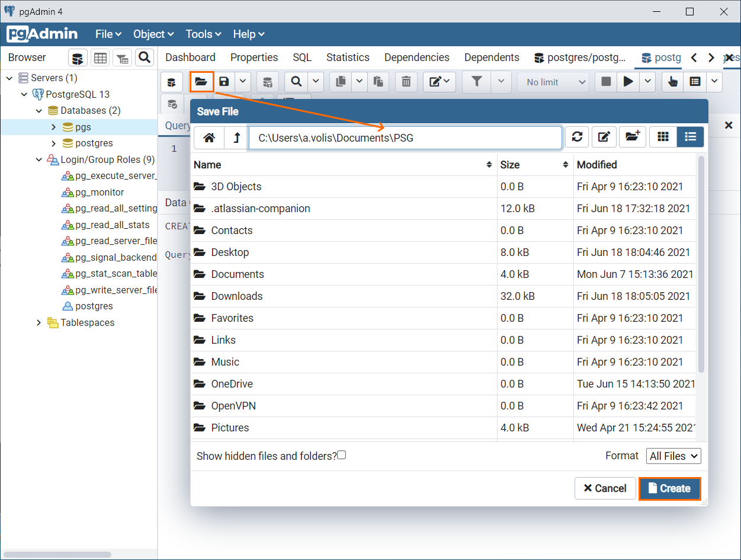
Task: Switch to the Dependencies tab
Action: [417, 57]
